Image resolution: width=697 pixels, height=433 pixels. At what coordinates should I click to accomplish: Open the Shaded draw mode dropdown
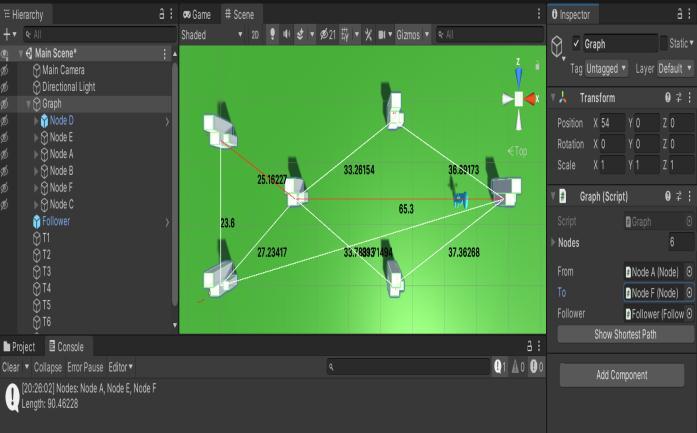[212, 35]
